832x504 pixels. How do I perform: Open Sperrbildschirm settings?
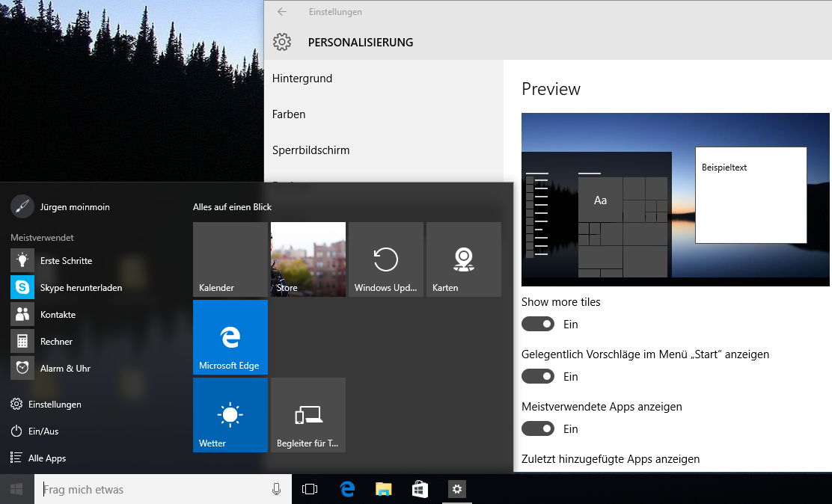tap(311, 150)
